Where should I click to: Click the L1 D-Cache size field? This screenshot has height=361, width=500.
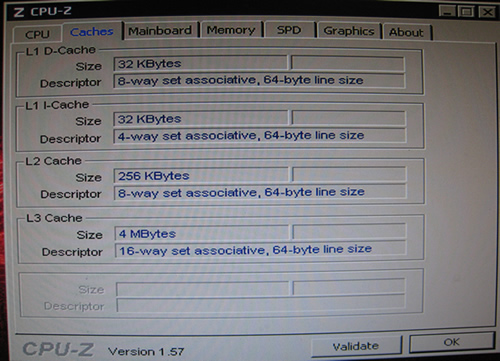(x=200, y=63)
